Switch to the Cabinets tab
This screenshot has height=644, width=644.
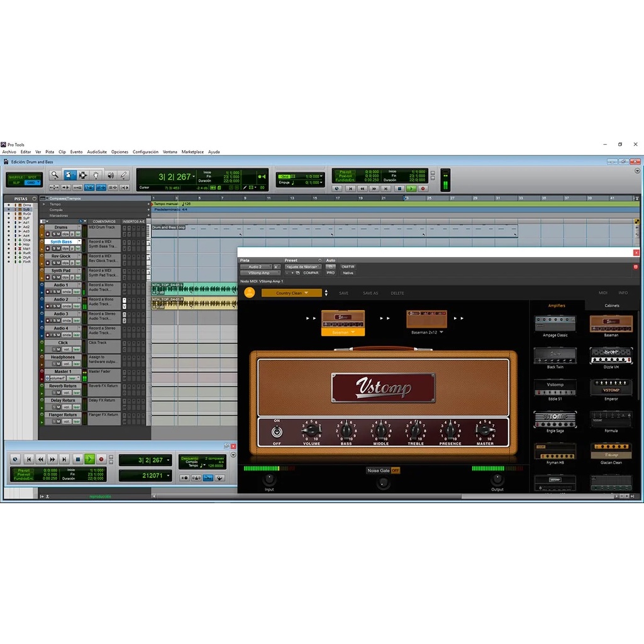[x=611, y=305]
